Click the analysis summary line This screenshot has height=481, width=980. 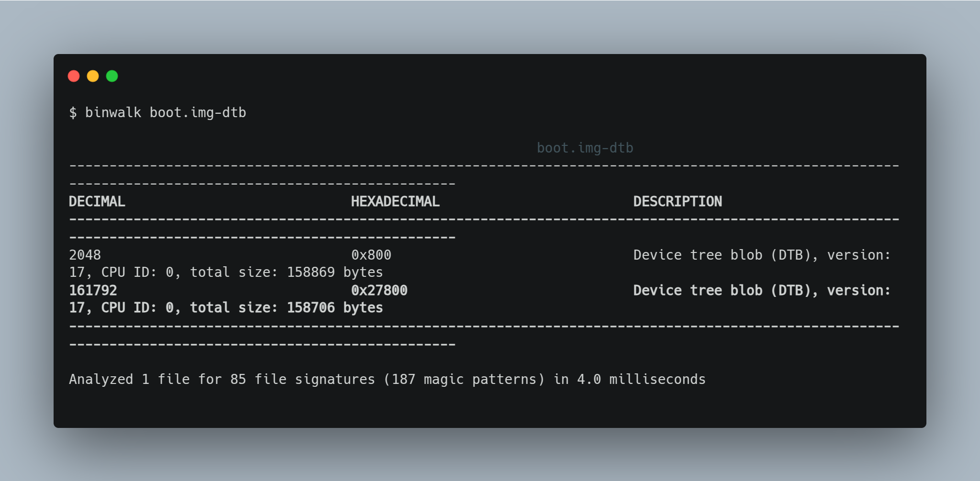click(387, 379)
